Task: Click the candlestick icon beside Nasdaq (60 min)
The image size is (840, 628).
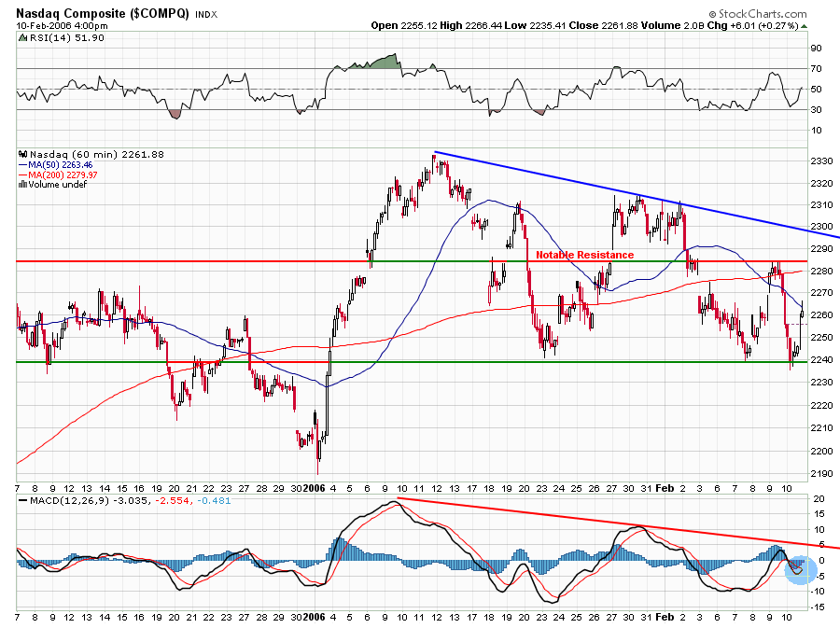Action: coord(23,154)
